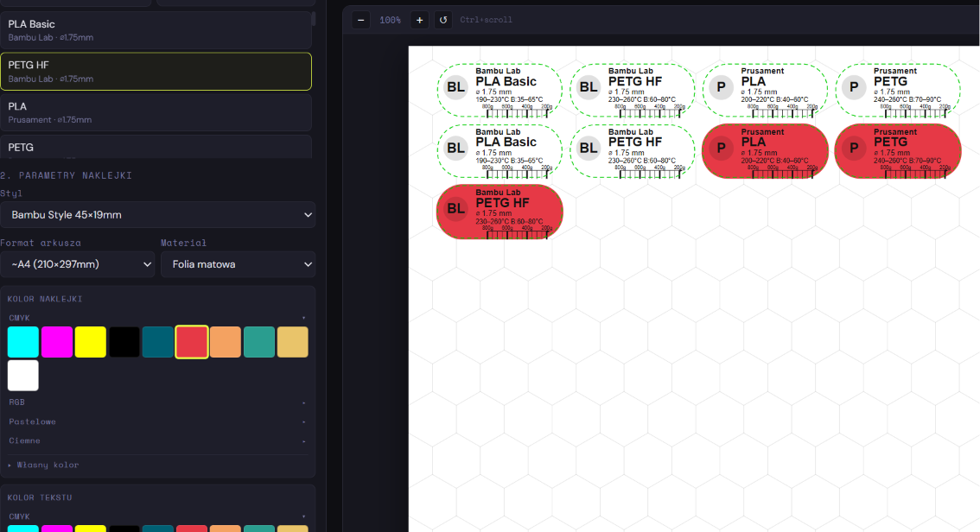980x532 pixels.
Task: Select the red Prusament PETG label
Action: (898, 151)
